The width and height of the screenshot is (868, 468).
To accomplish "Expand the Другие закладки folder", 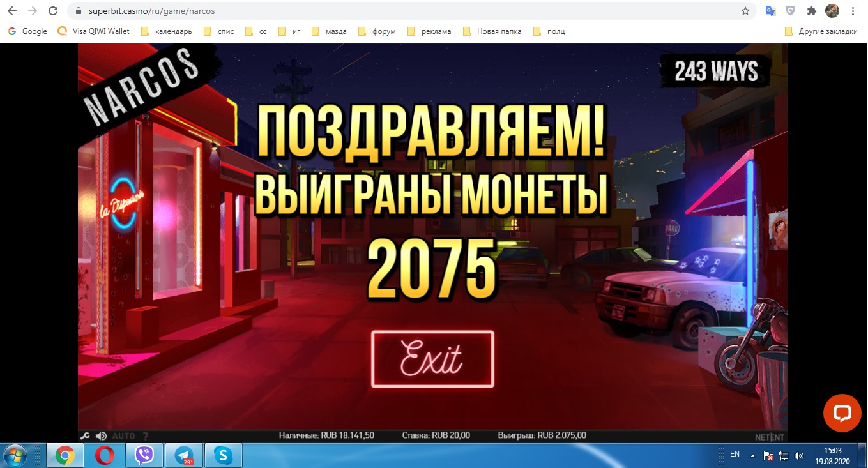I will [x=821, y=31].
